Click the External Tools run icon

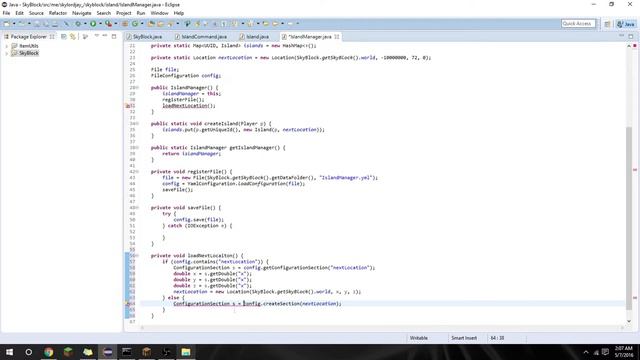coord(108,24)
